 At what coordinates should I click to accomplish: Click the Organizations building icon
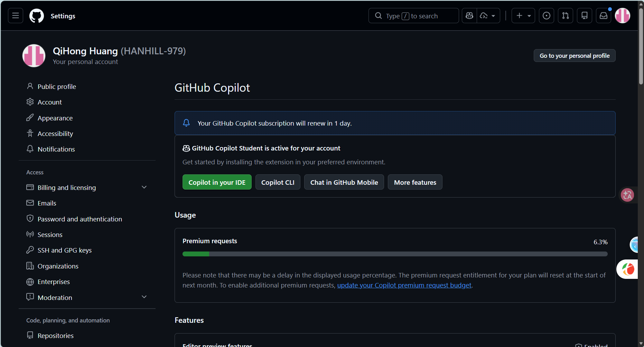tap(30, 266)
